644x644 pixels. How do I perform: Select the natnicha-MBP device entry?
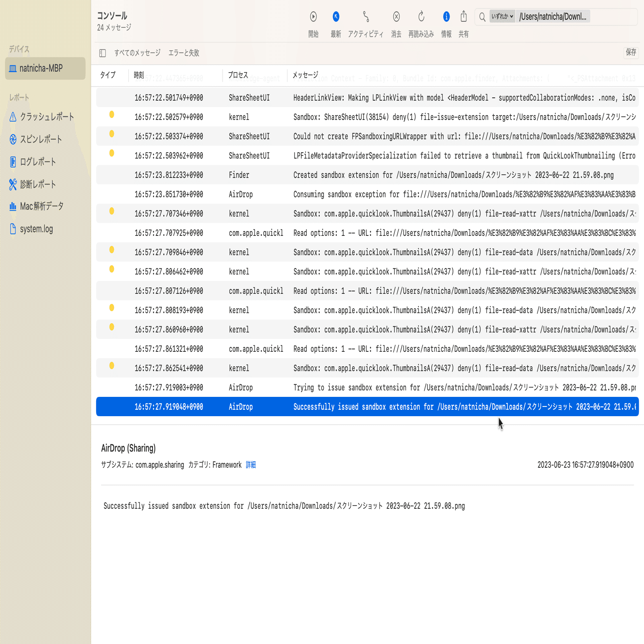click(x=45, y=68)
